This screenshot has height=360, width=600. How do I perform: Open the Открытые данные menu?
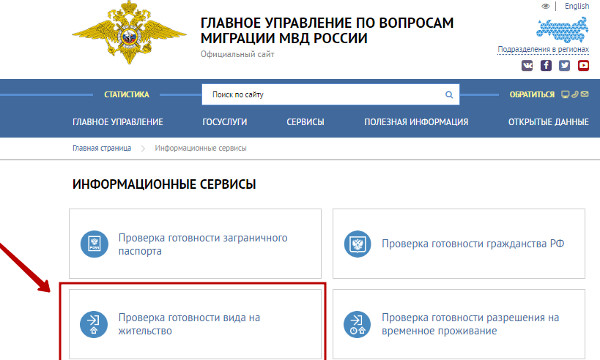[x=548, y=122]
